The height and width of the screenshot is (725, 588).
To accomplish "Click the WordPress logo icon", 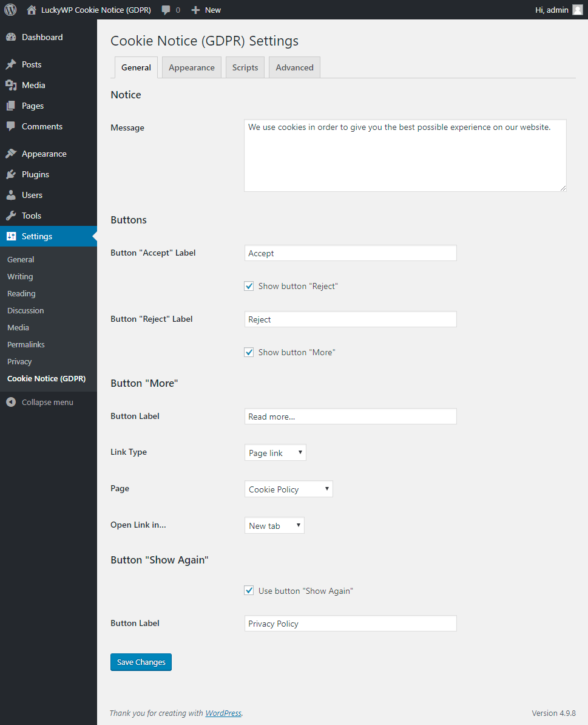I will click(10, 10).
